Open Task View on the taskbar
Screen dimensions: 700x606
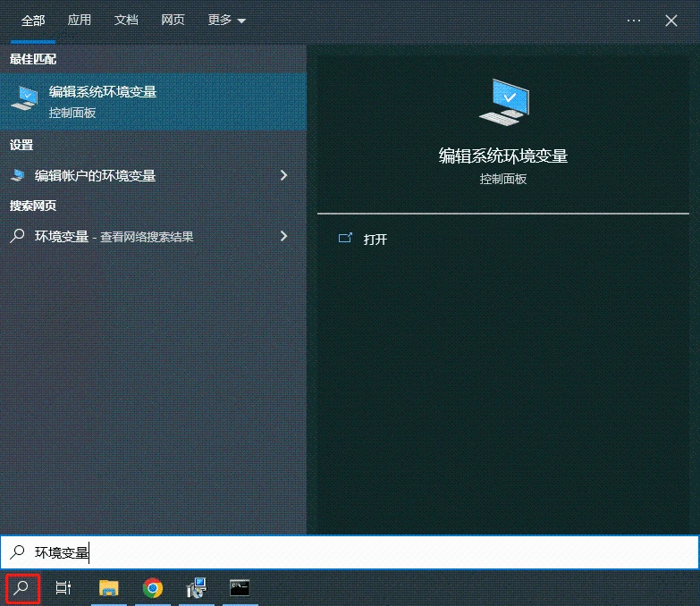click(x=63, y=588)
